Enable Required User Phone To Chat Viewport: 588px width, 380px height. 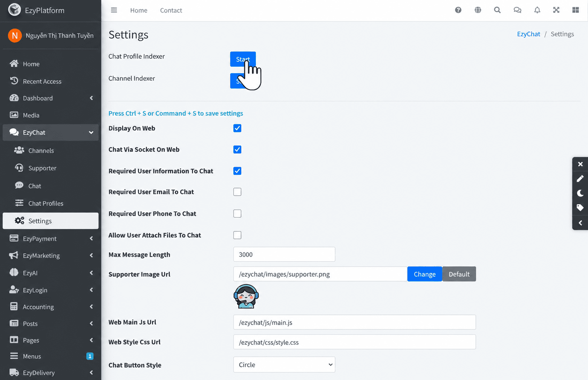(237, 214)
